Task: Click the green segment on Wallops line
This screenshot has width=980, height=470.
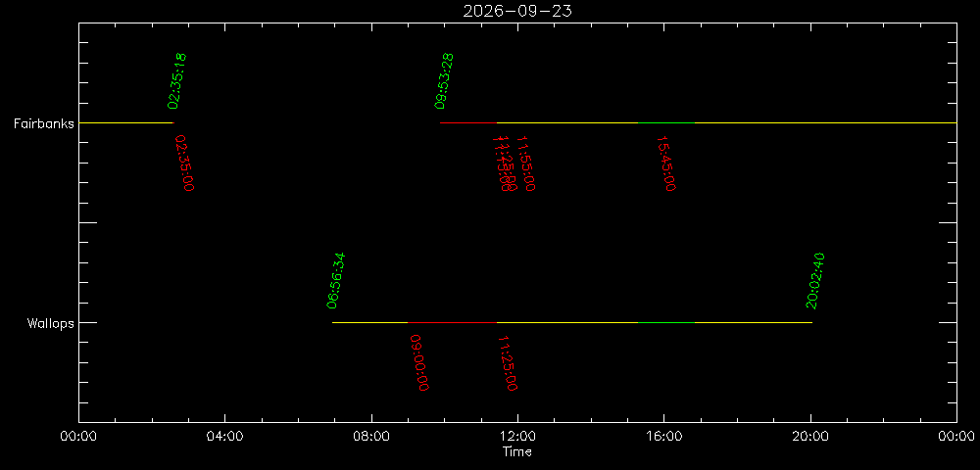Action: [x=666, y=323]
